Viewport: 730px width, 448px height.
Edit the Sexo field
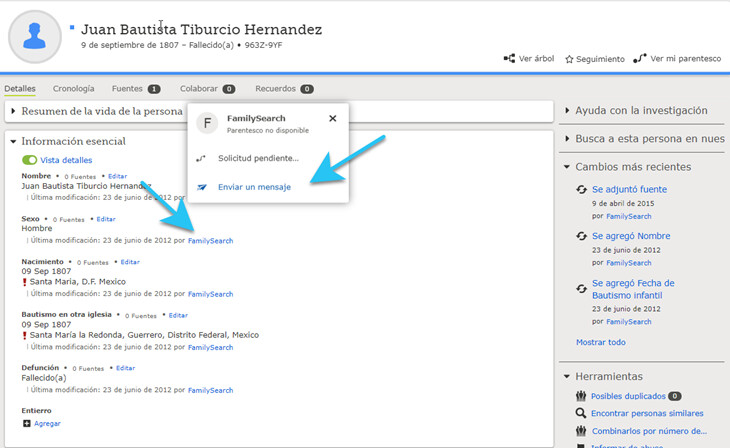106,219
